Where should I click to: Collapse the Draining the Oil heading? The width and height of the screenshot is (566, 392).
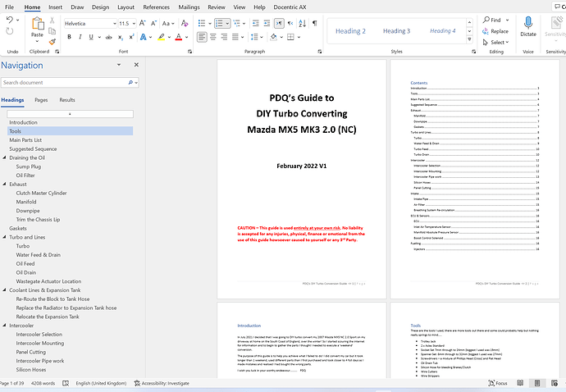tap(5, 157)
